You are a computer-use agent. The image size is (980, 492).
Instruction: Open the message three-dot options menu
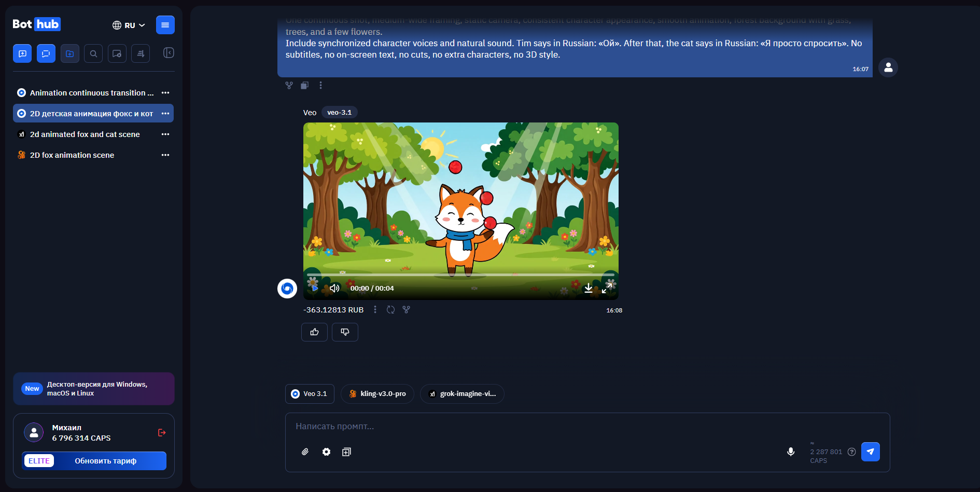click(x=320, y=85)
